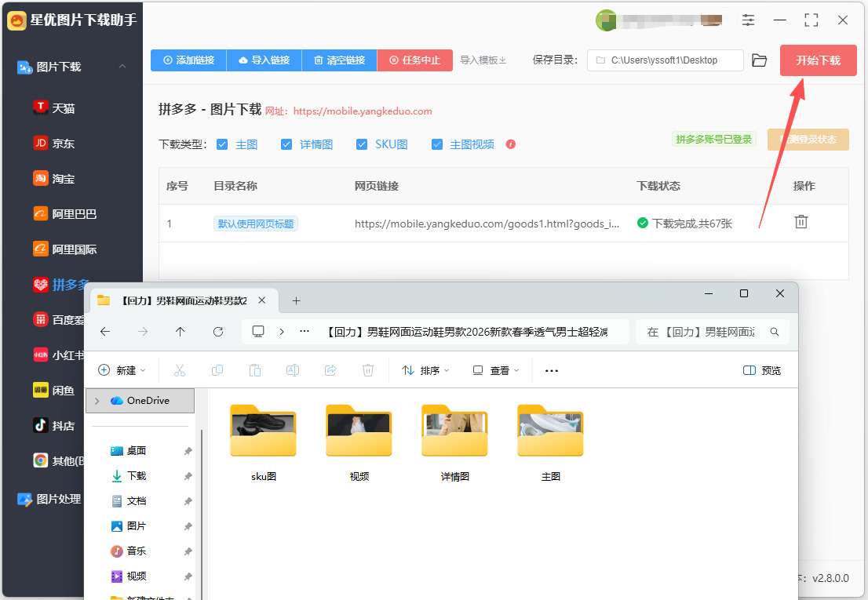Click the PC monitor icon in address bar
868x600 pixels.
258,332
